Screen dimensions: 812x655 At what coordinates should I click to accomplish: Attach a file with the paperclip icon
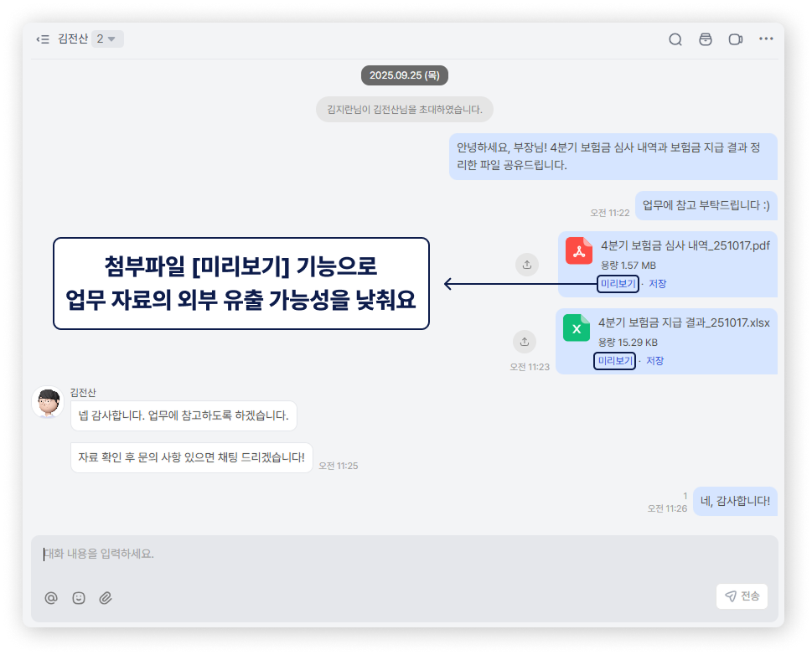point(106,597)
